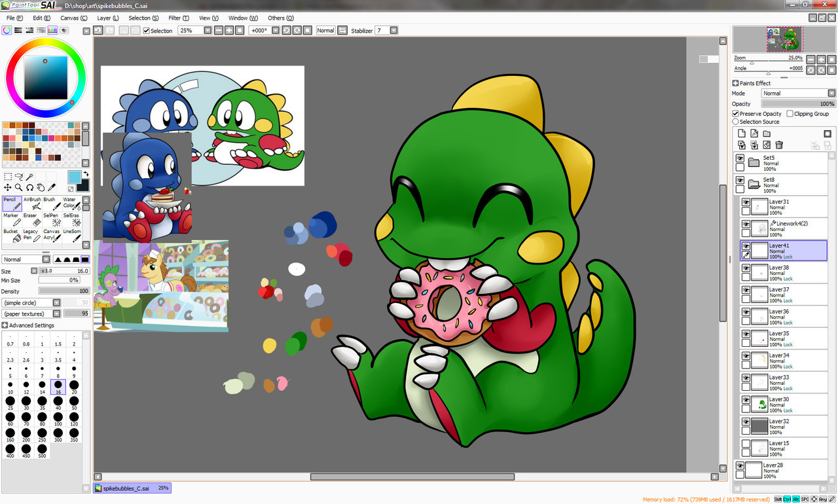Toggle the swatches panel icon
838x504 pixels.
(53, 30)
